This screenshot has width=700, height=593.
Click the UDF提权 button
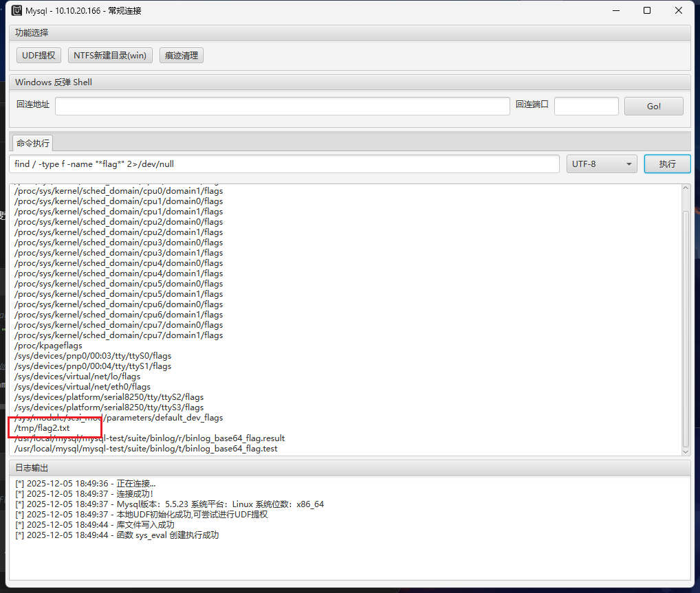39,56
